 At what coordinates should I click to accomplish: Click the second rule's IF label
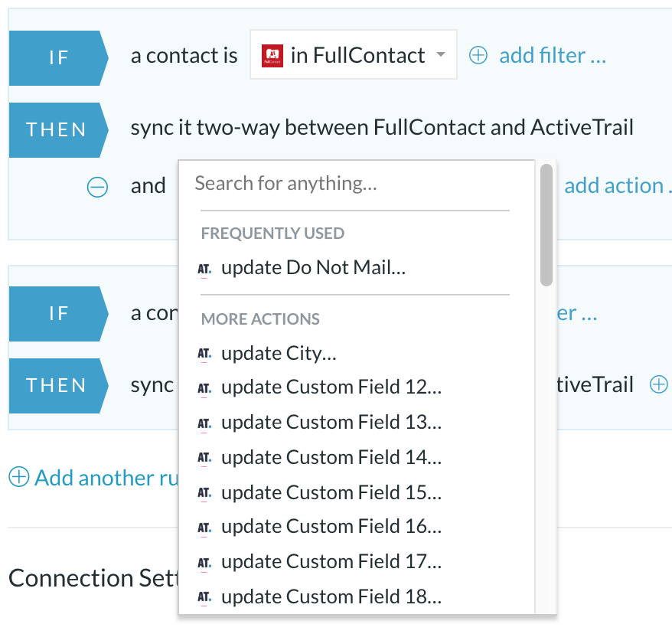58,314
